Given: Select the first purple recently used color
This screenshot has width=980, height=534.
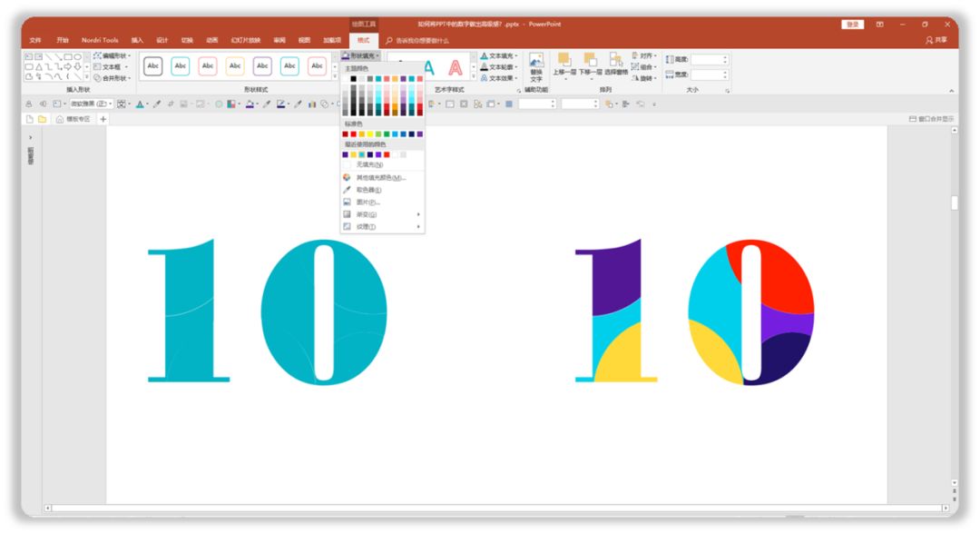Looking at the screenshot, I should point(345,154).
